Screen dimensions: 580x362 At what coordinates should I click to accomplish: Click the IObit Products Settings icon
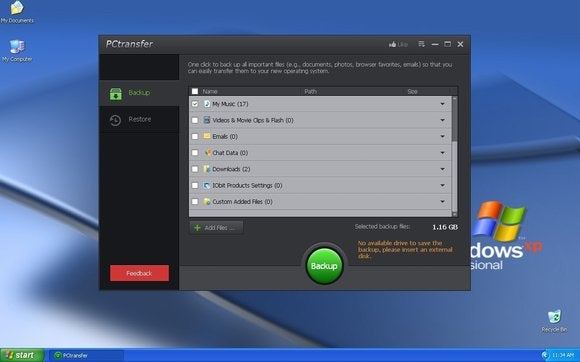click(207, 185)
